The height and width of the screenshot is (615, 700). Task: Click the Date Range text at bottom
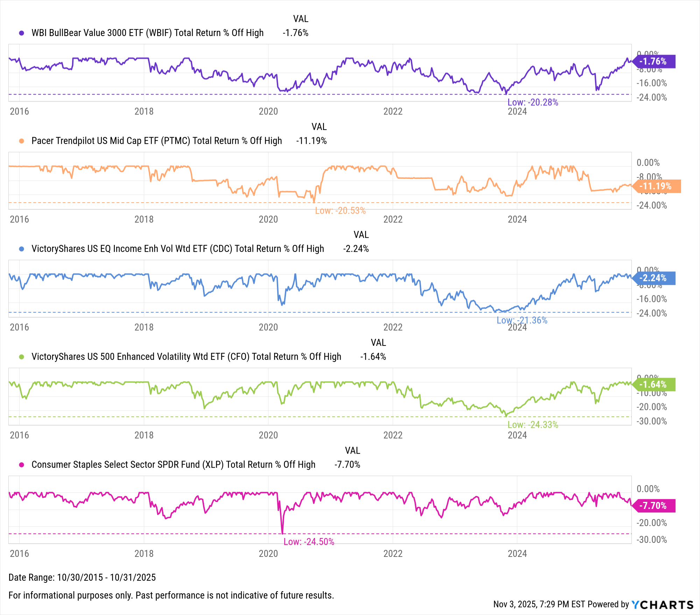tap(82, 578)
